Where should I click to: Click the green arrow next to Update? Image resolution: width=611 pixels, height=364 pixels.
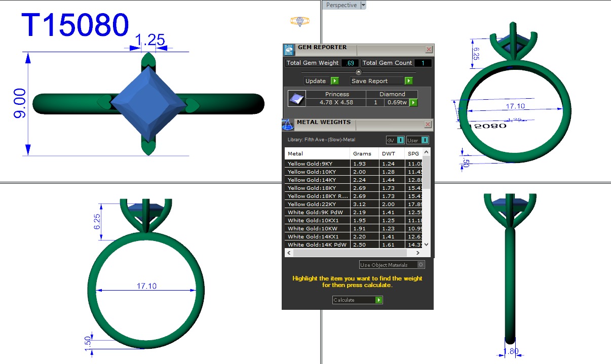[x=334, y=81]
